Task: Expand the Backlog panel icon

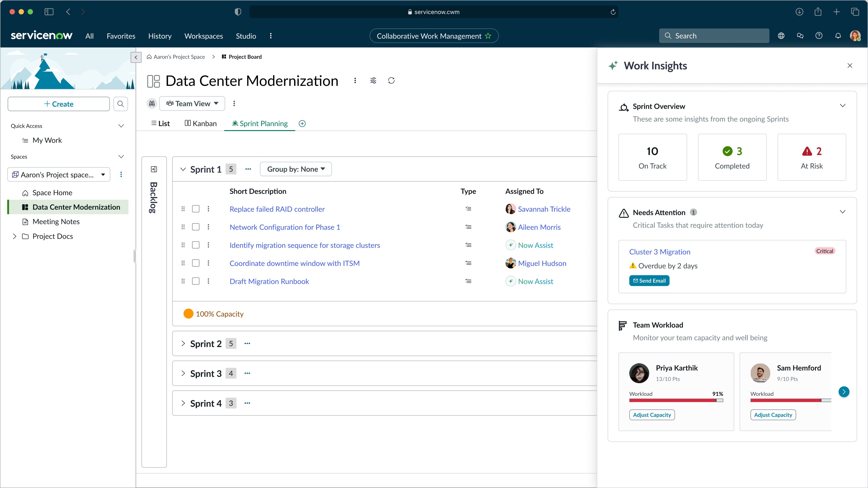Action: point(154,169)
